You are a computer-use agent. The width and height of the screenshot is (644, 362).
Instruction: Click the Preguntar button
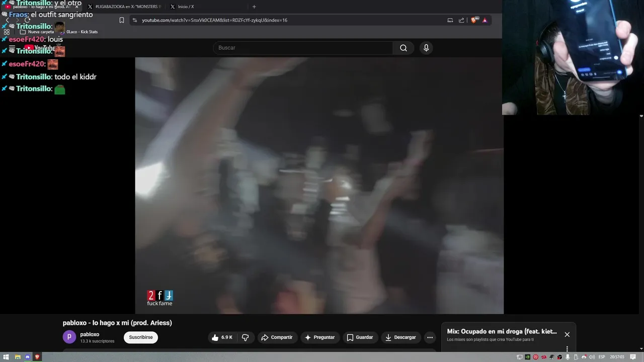click(x=319, y=337)
